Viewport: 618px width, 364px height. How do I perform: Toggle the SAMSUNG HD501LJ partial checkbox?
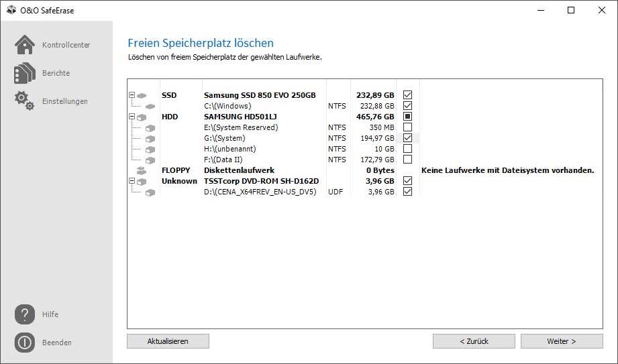(x=407, y=116)
